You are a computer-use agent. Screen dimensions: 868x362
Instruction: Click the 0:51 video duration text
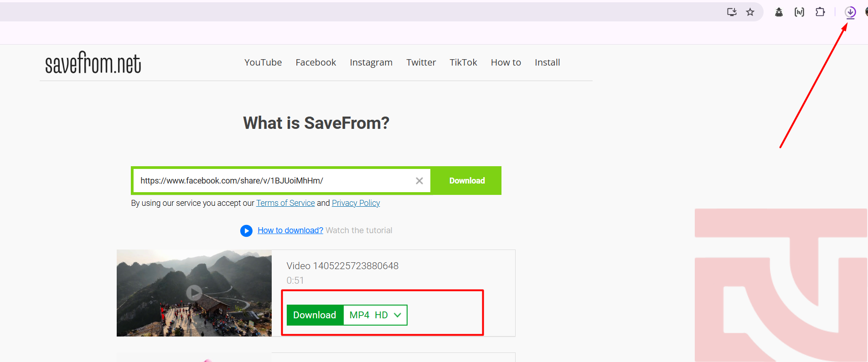coord(295,280)
